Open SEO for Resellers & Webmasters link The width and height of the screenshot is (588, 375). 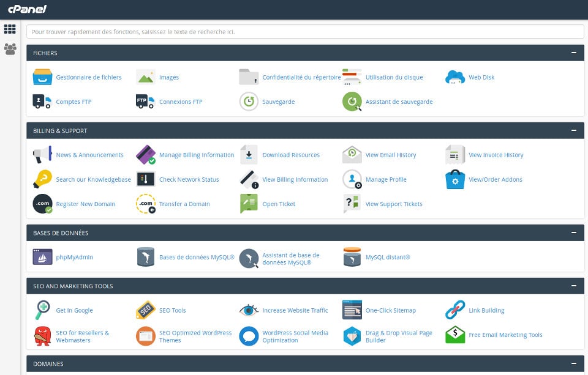click(x=83, y=336)
